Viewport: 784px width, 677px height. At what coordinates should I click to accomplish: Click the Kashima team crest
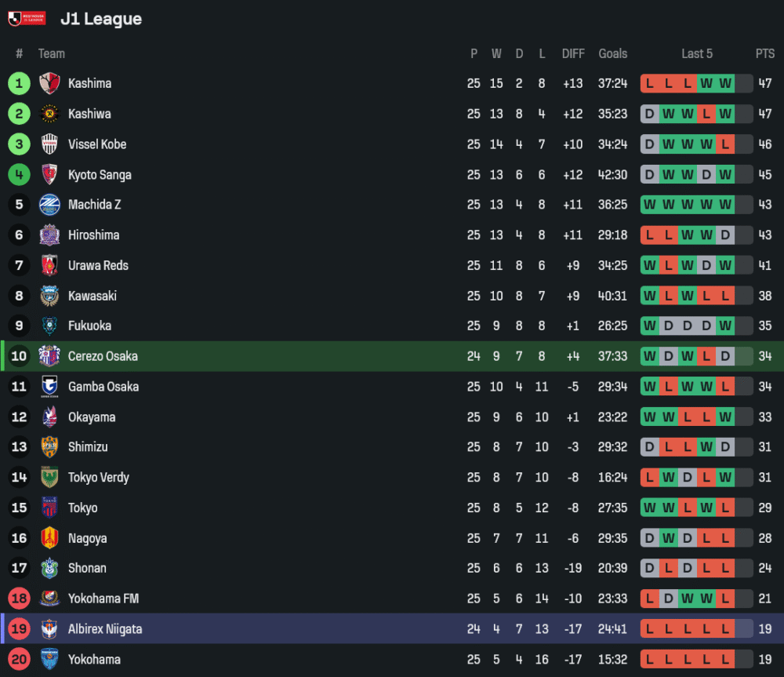click(49, 83)
